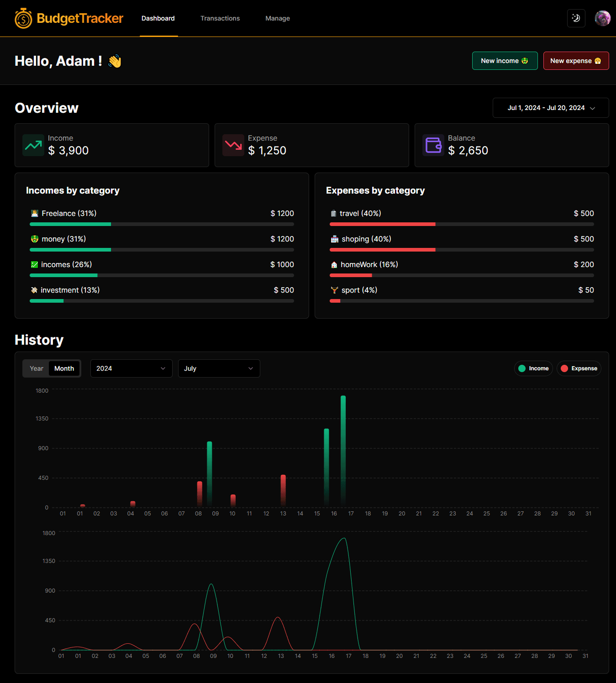616x683 pixels.
Task: Click the money category emoji icon
Action: click(34, 239)
